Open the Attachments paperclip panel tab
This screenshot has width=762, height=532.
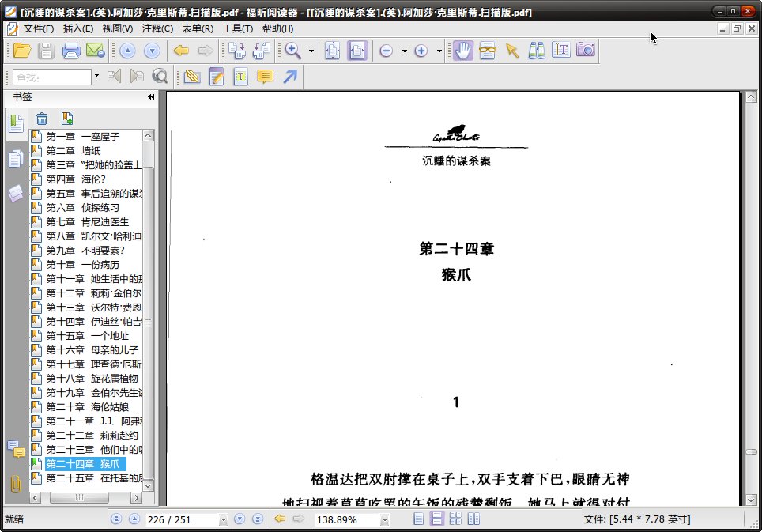pos(16,484)
